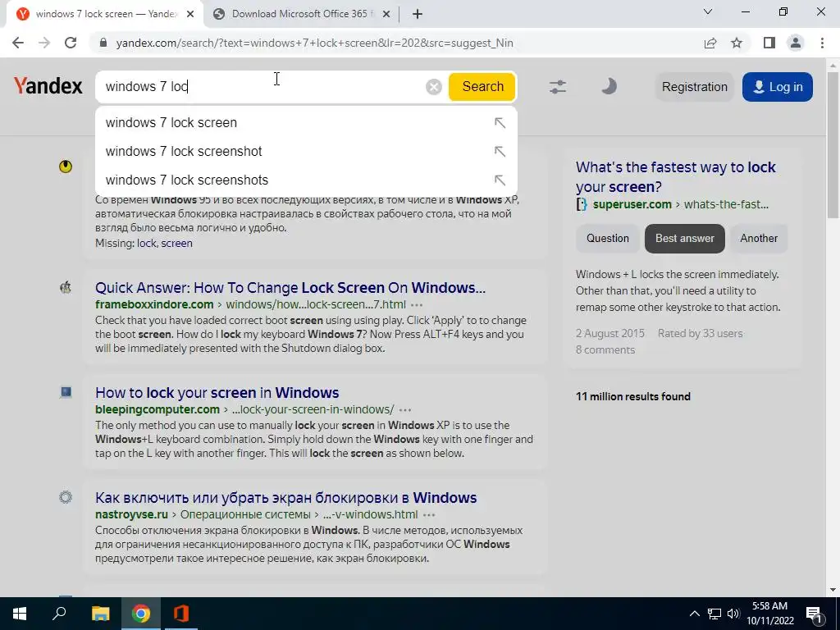Open Microsoft Office from the taskbar
Viewport: 840px width, 630px height.
click(x=181, y=614)
